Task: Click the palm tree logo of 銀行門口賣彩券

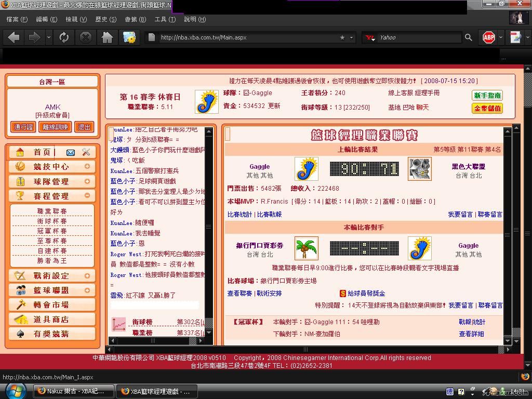Action: coord(307,248)
